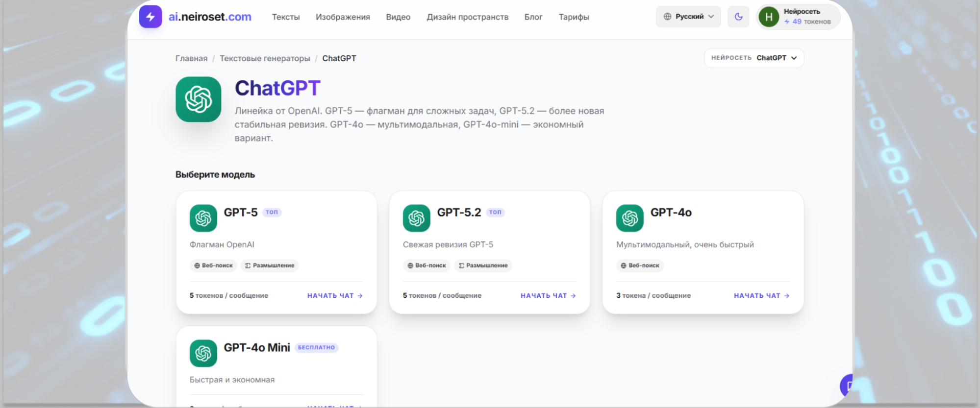Screen dimensions: 980x408
Task: Click the GPT-5.2 card OpenAI icon
Action: 417,218
